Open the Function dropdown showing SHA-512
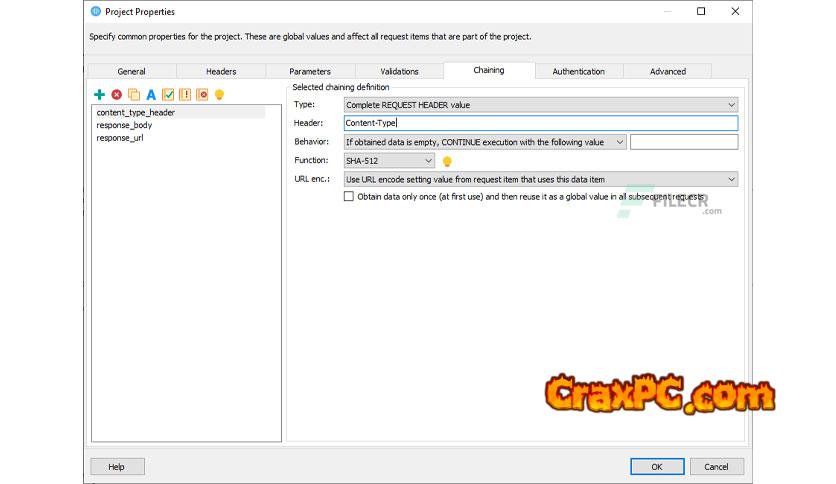Screen dimensions: 836x484 coord(389,160)
